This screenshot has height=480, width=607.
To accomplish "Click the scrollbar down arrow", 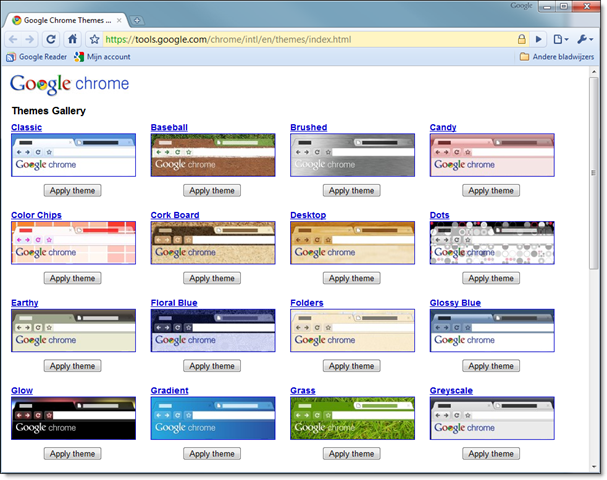I will pyautogui.click(x=593, y=466).
